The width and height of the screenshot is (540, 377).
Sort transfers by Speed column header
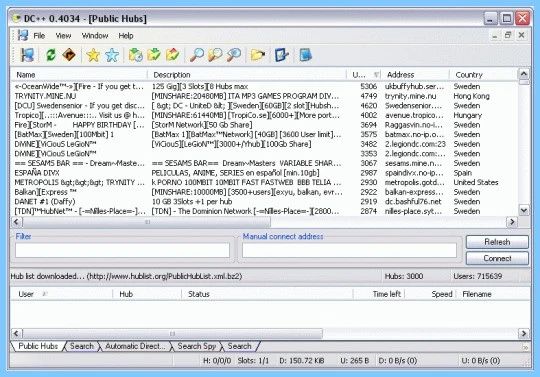(x=430, y=294)
